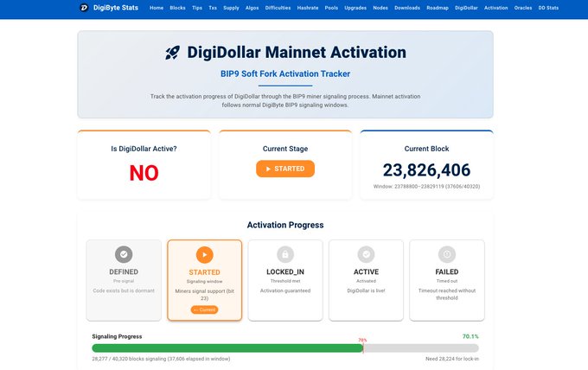Click the red NO status text
This screenshot has width=588, height=370.
144,173
